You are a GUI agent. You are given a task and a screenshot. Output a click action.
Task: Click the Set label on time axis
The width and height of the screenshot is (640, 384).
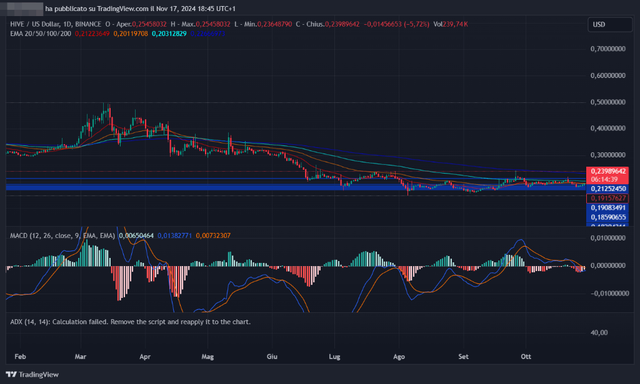463,357
